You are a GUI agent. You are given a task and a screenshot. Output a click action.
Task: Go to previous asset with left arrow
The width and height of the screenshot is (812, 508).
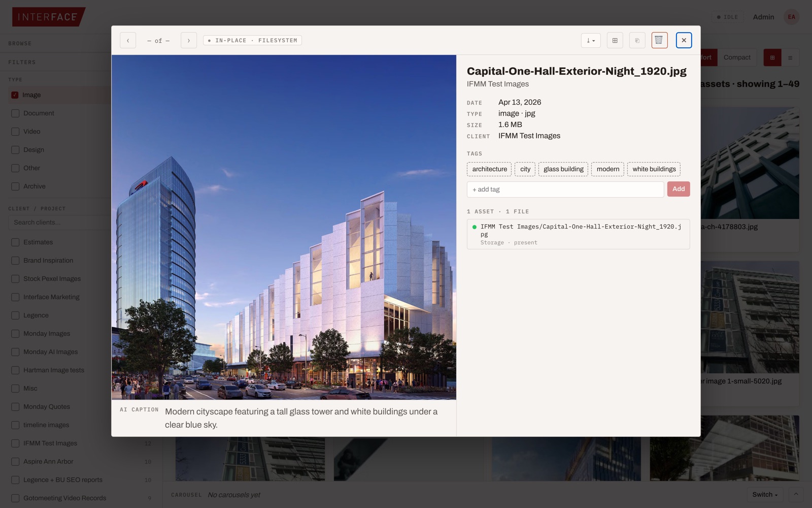point(128,40)
